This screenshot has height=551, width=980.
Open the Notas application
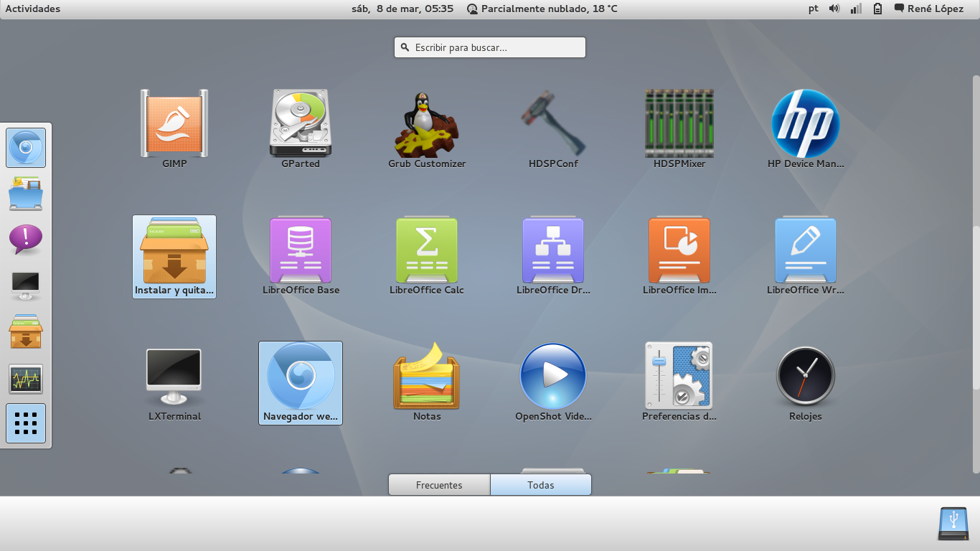point(427,383)
